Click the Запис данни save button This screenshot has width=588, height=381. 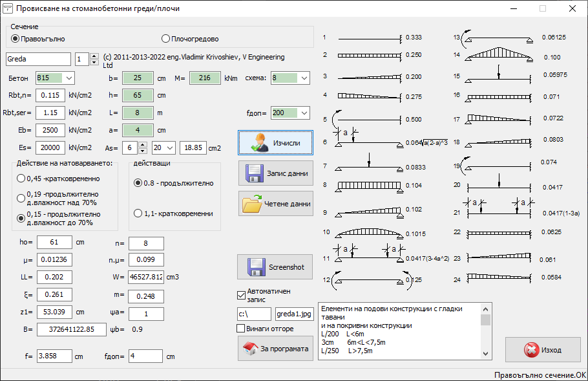(276, 173)
